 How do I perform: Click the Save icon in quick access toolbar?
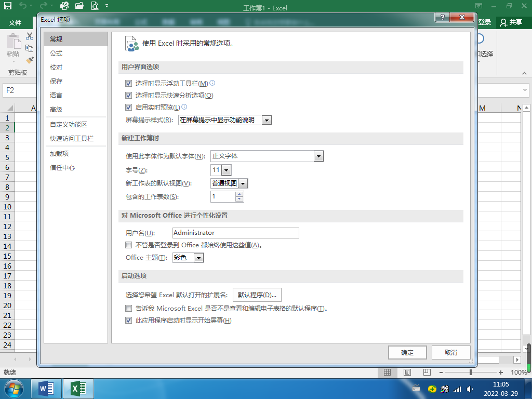click(7, 5)
